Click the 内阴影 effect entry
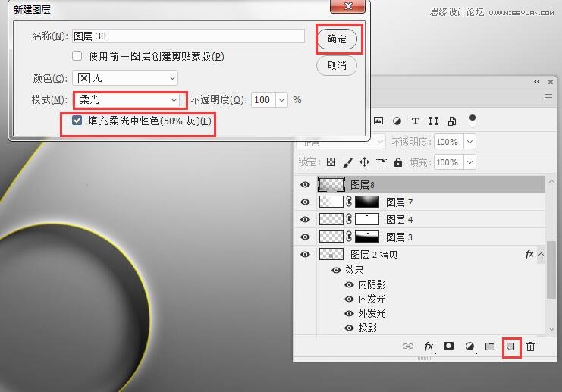The height and width of the screenshot is (392, 562). pyautogui.click(x=372, y=285)
